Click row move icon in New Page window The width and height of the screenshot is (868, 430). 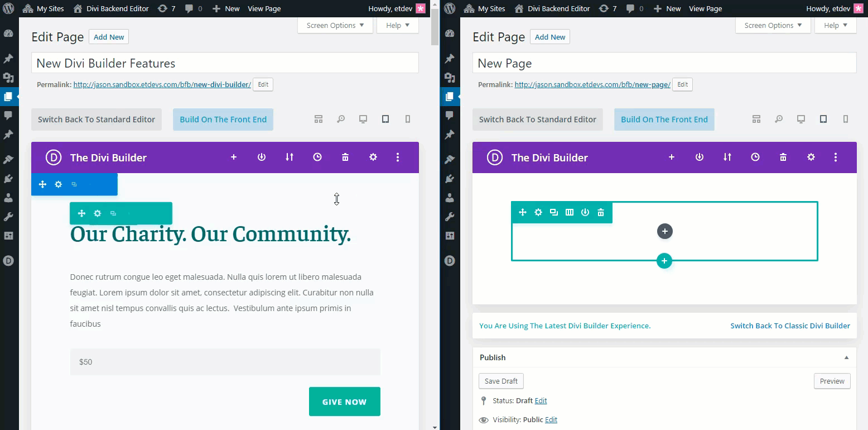(x=523, y=212)
